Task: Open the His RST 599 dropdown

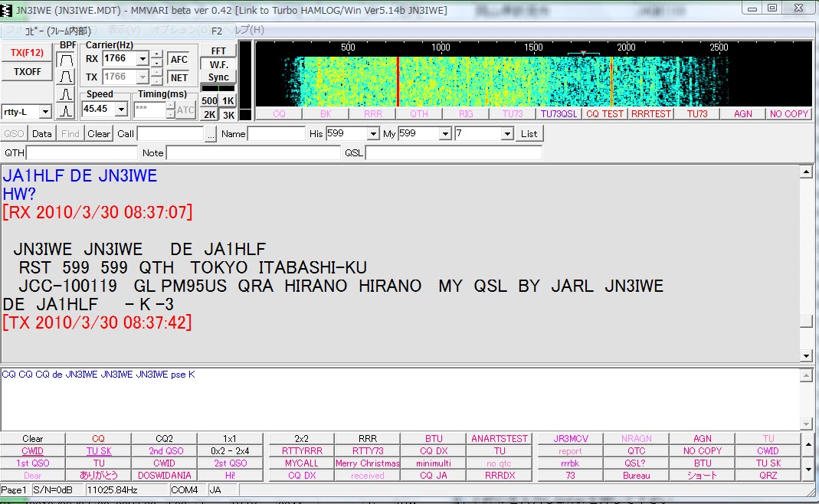Action: (372, 134)
